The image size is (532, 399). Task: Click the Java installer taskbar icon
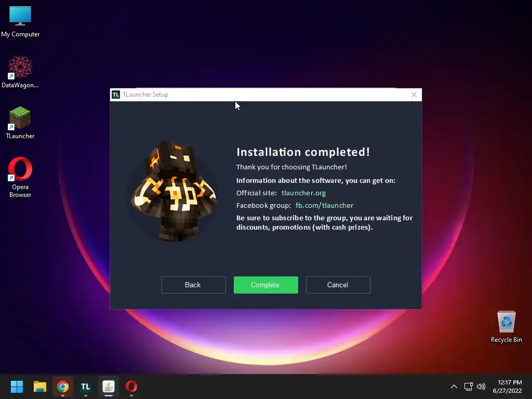click(109, 387)
